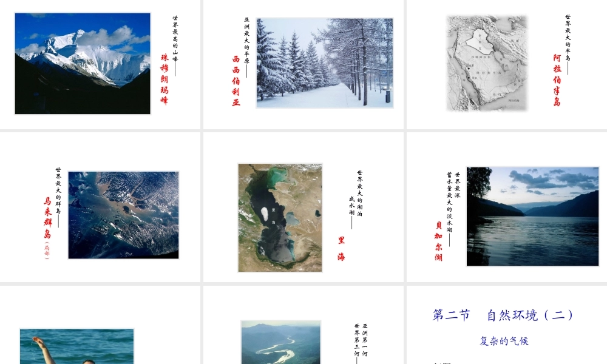607x364 pixels.
Task: Select the red caption 马来群岛
Action: click(x=47, y=218)
